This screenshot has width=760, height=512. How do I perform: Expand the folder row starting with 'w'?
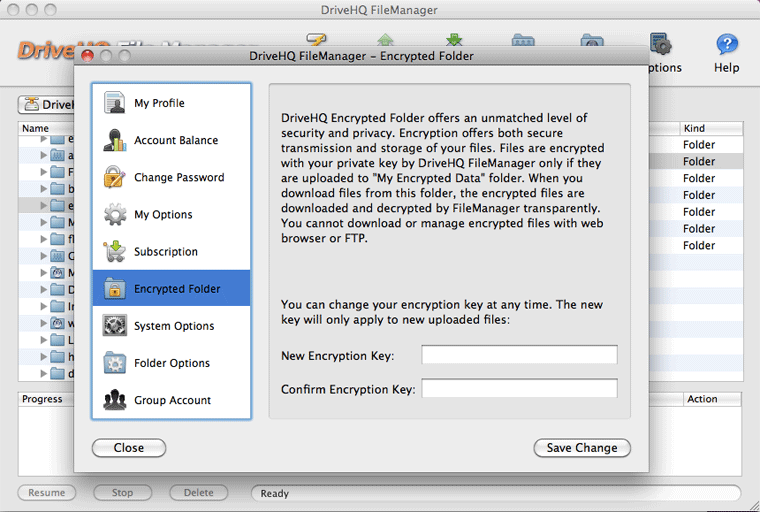point(43,323)
